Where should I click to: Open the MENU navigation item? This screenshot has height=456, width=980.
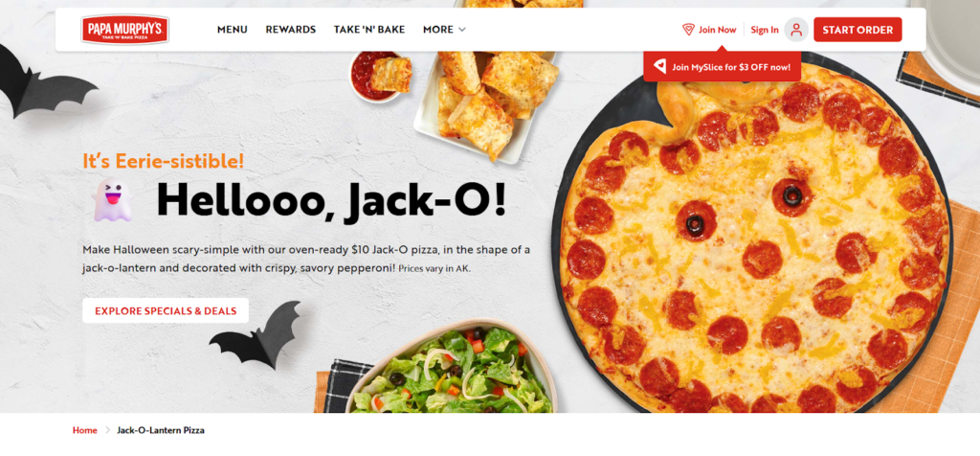pyautogui.click(x=233, y=30)
